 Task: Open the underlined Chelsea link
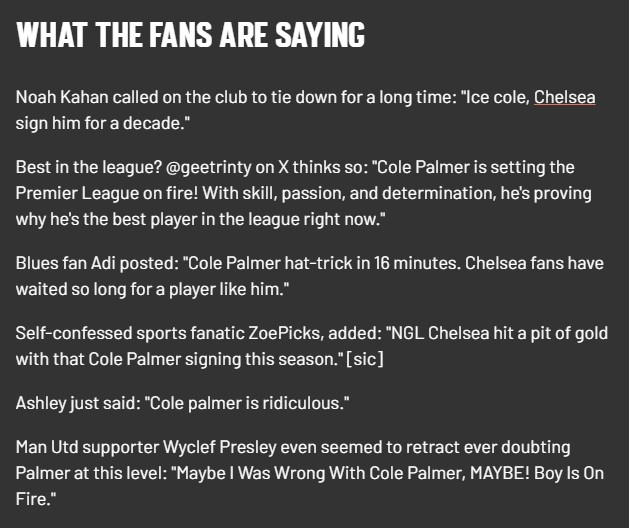click(x=565, y=98)
